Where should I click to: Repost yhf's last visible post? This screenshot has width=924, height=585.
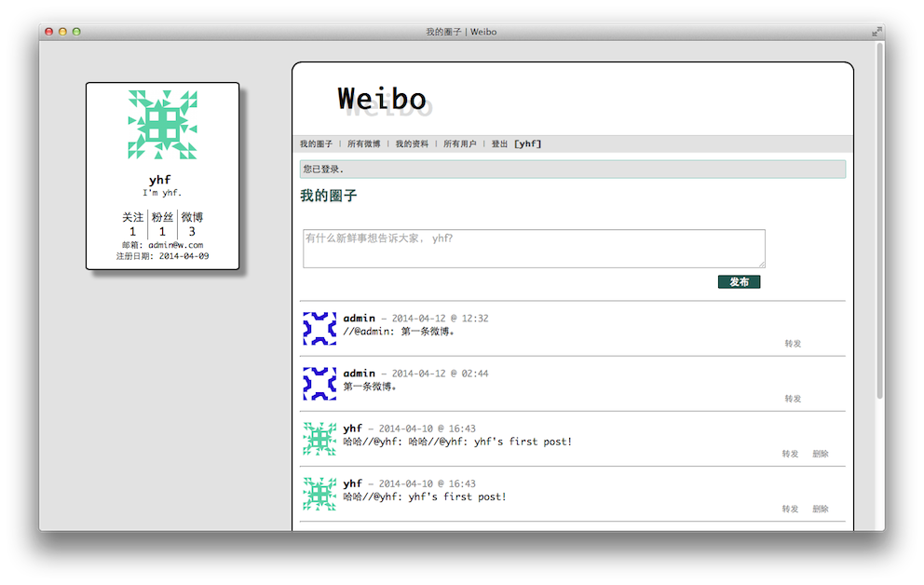click(x=790, y=509)
